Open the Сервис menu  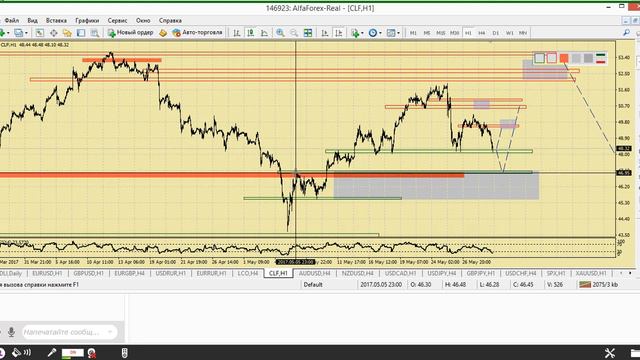118,20
